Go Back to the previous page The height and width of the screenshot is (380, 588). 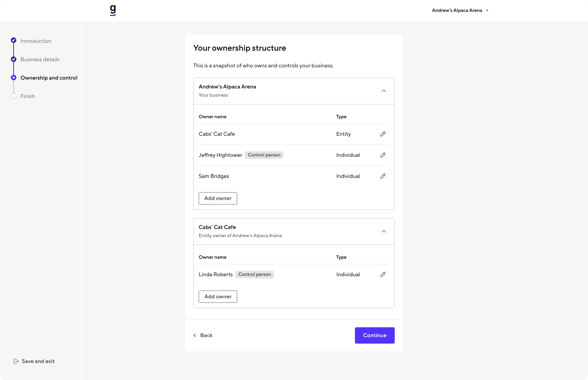(203, 335)
